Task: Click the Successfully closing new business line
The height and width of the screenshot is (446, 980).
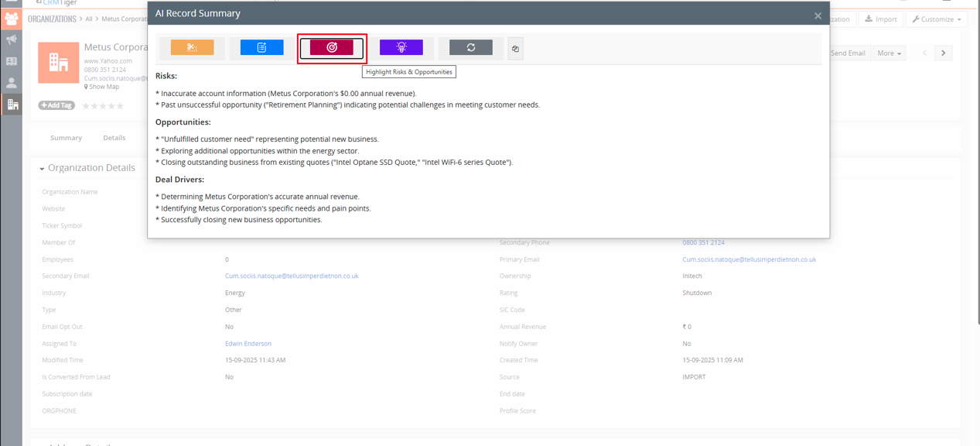Action: (x=239, y=220)
